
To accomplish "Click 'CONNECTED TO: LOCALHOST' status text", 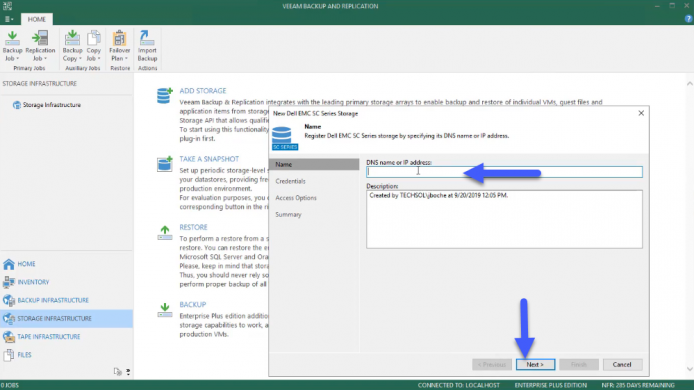I will pyautogui.click(x=459, y=385).
